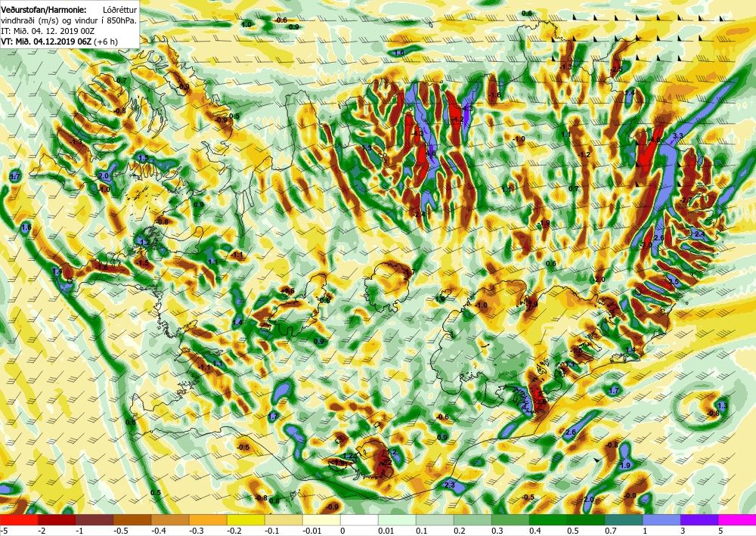Image resolution: width=756 pixels, height=536 pixels.
Task: Click the 'VT: Mið. 04.12.2019 06Z' valid time
Action: tap(46, 42)
